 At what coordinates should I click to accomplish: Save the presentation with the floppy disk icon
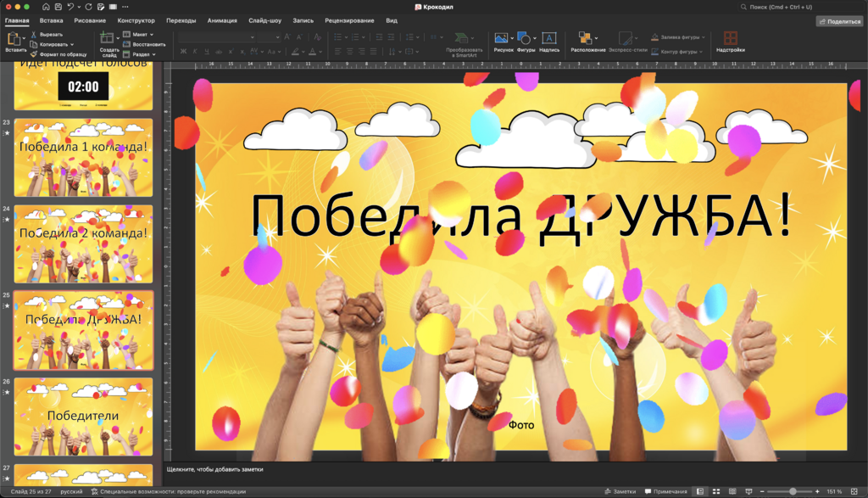pos(58,7)
